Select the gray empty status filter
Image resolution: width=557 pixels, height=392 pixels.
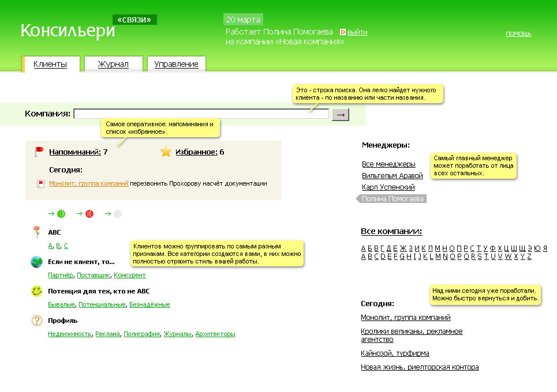point(118,213)
